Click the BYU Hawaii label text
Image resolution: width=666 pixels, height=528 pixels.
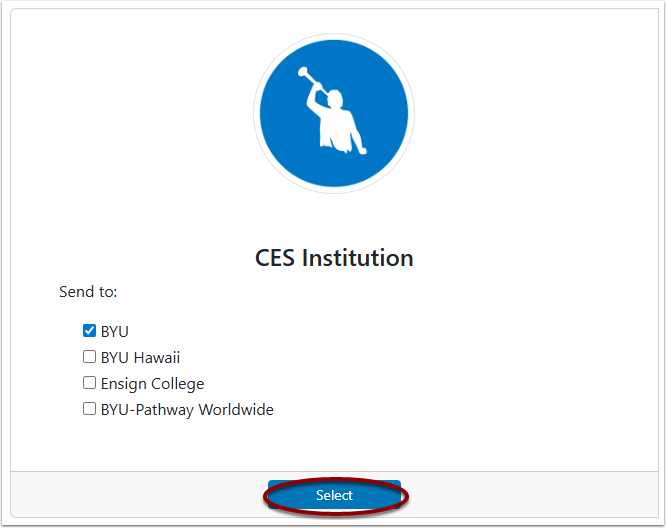coord(140,358)
